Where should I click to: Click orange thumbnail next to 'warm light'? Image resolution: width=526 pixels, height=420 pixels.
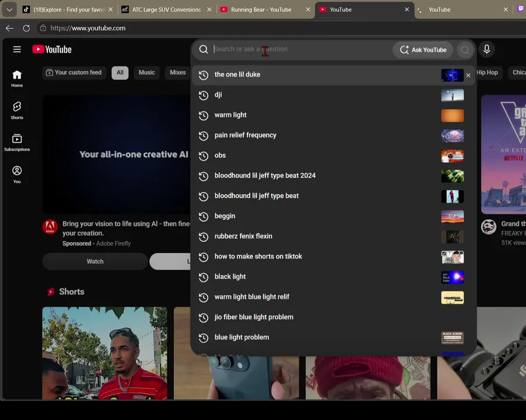click(453, 116)
